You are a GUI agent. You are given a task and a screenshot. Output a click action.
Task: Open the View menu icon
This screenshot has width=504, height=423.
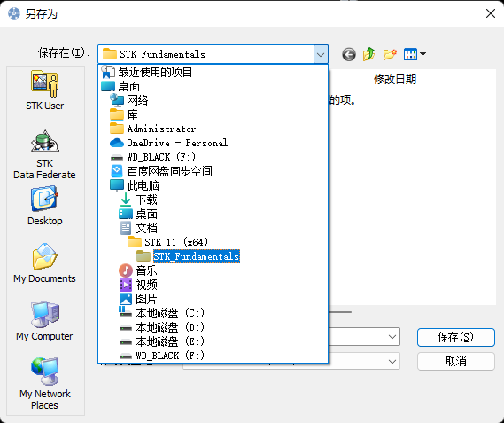pyautogui.click(x=415, y=54)
